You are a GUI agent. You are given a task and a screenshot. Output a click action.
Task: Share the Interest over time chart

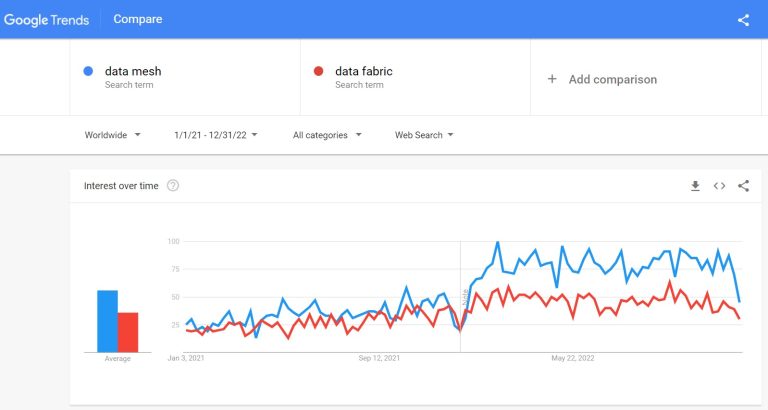click(x=743, y=186)
